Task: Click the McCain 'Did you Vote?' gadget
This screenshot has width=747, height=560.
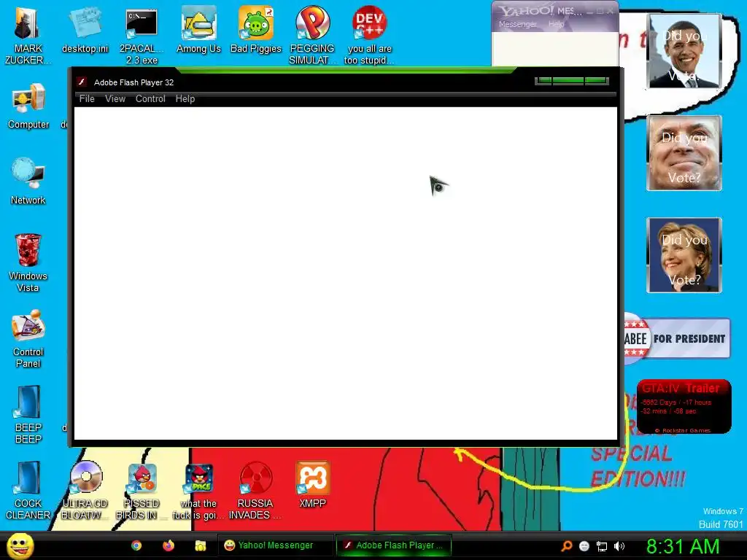Action: [684, 153]
